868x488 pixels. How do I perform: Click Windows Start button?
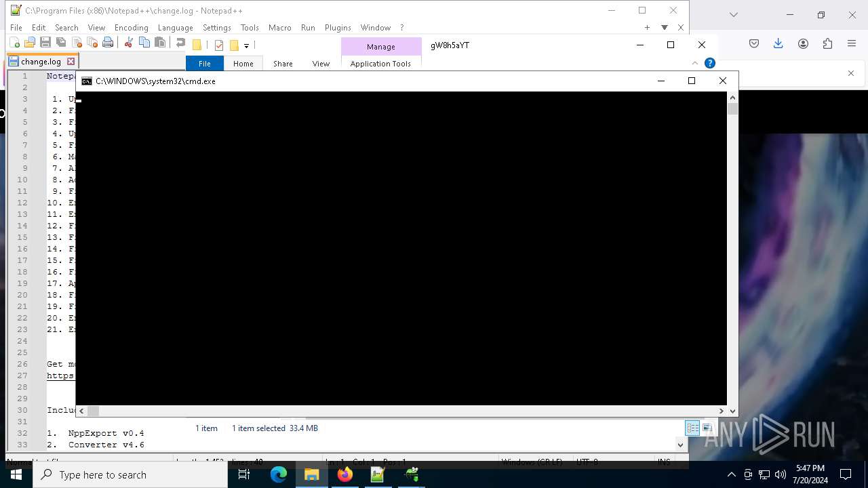[16, 474]
